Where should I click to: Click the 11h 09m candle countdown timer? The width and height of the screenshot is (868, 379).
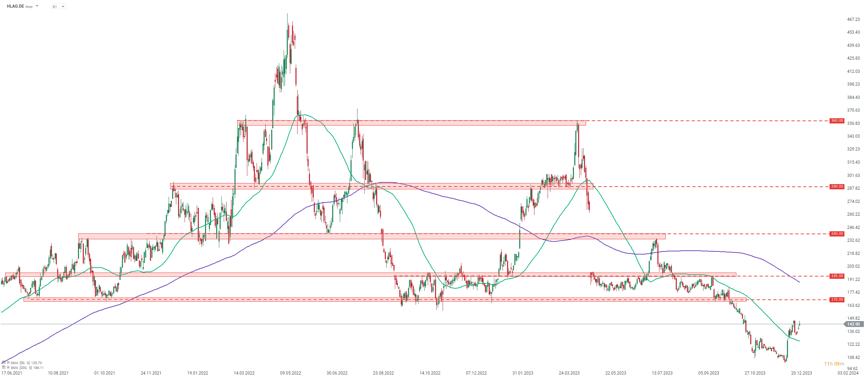pyautogui.click(x=834, y=364)
